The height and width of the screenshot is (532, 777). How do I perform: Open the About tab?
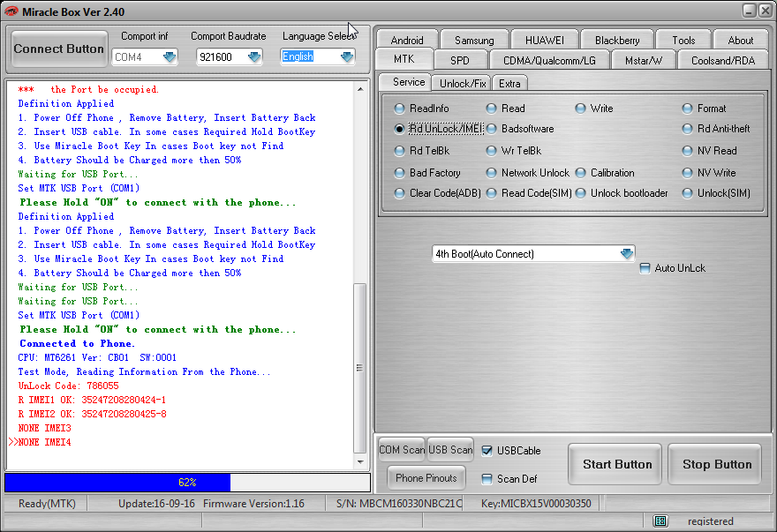pyautogui.click(x=740, y=40)
